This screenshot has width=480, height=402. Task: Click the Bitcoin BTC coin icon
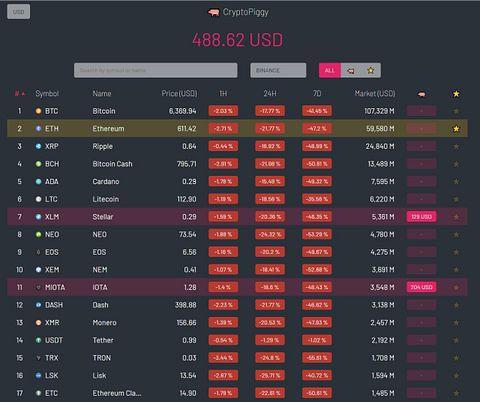pyautogui.click(x=38, y=111)
